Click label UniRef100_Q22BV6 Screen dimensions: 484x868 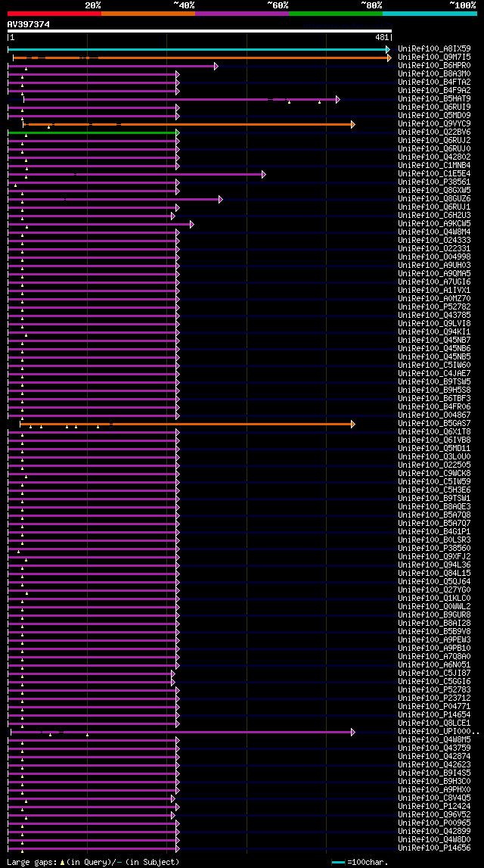(434, 132)
